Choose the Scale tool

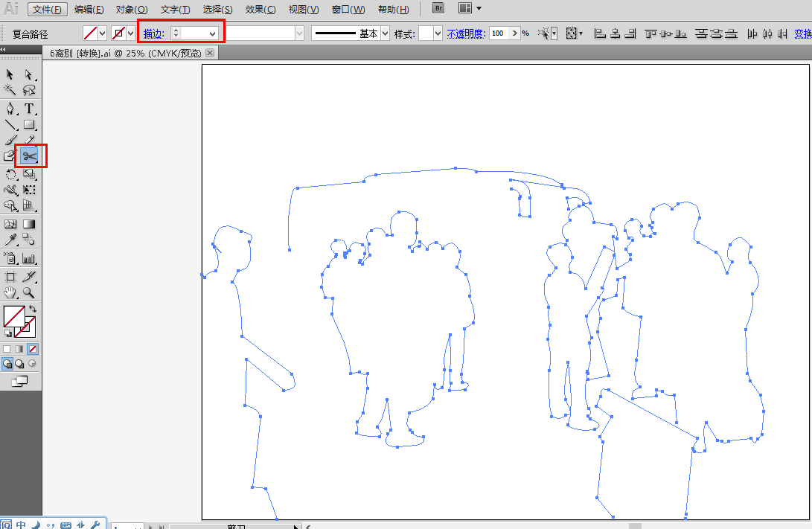[28, 174]
